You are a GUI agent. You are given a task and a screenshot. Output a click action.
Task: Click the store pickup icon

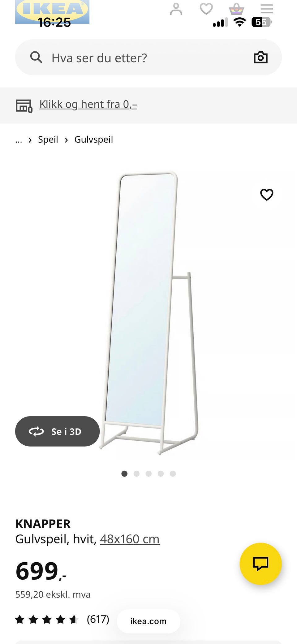tap(24, 106)
